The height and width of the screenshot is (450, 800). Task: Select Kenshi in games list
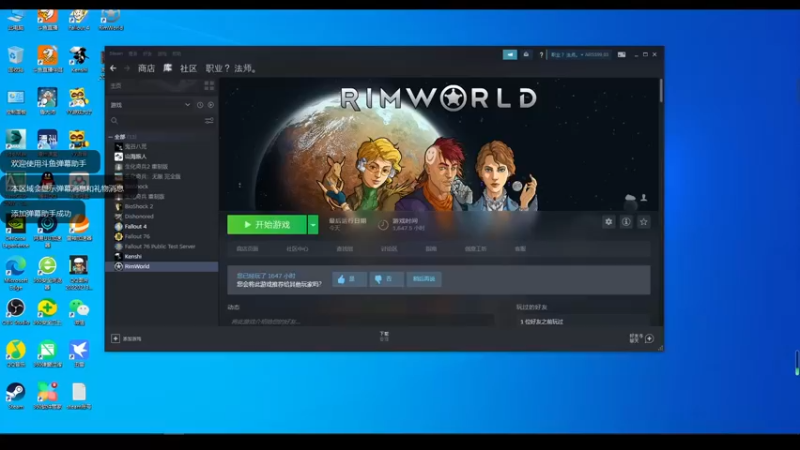133,257
